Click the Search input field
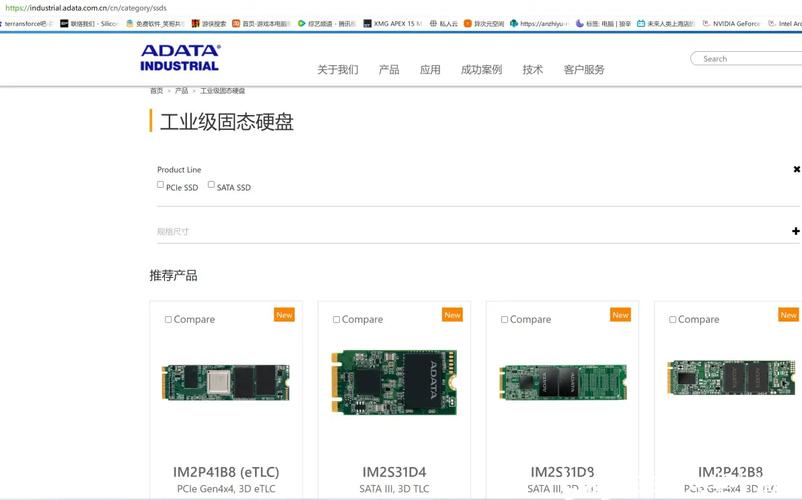The width and height of the screenshot is (802, 500). pyautogui.click(x=746, y=59)
